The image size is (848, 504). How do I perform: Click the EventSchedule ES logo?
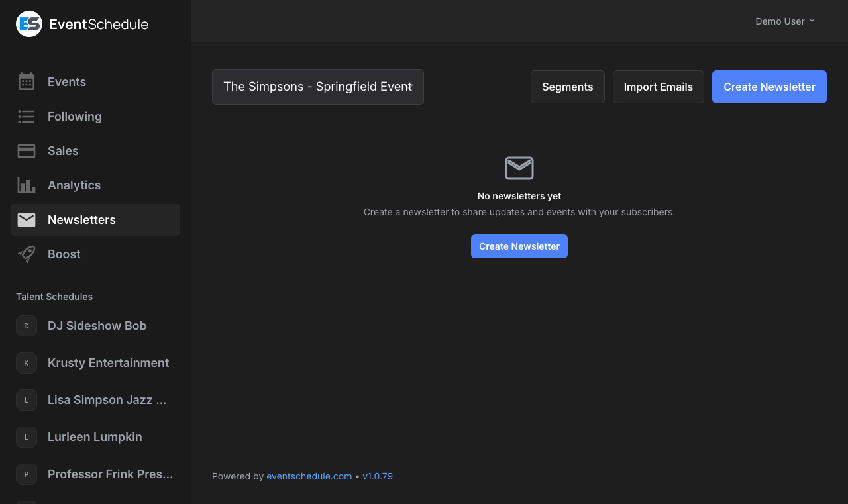point(28,23)
